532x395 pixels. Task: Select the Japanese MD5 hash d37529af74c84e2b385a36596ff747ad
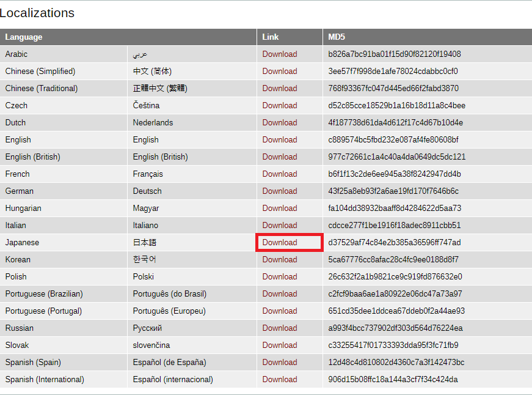394,243
